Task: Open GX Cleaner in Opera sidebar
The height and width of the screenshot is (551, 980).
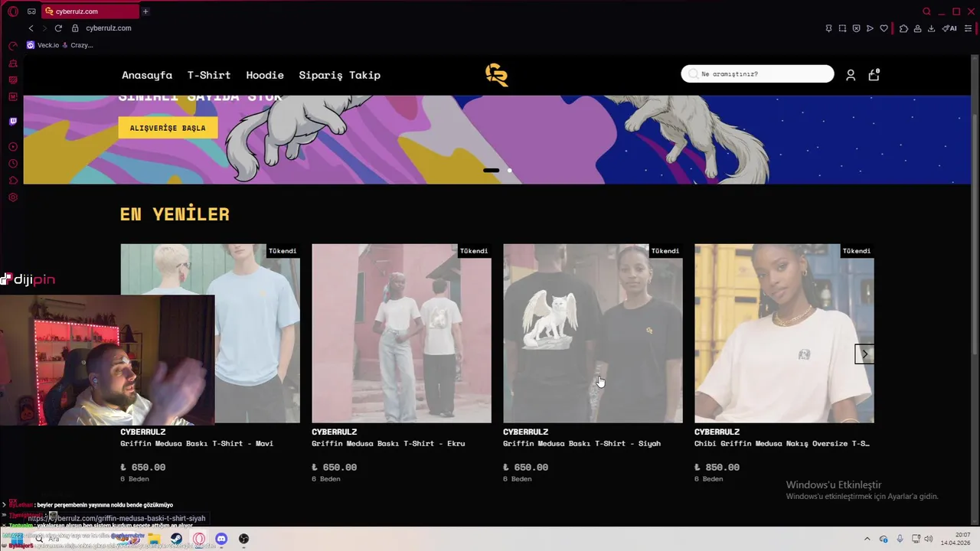Action: tap(13, 64)
